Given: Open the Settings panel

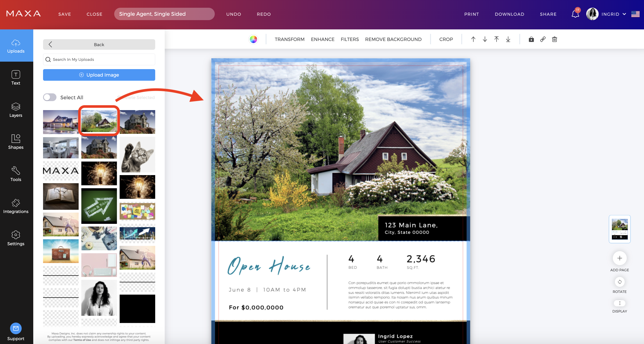Looking at the screenshot, I should (x=16, y=238).
